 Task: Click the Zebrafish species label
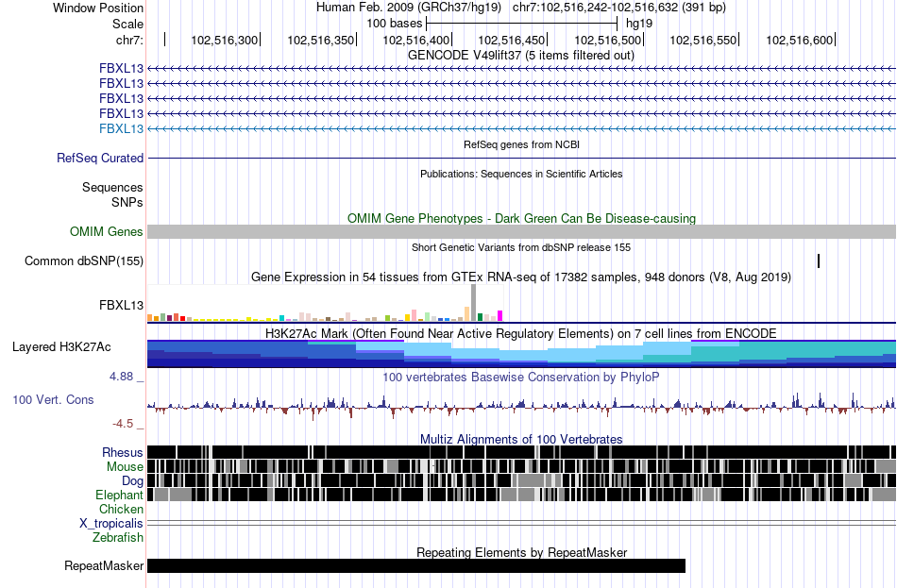click(118, 538)
